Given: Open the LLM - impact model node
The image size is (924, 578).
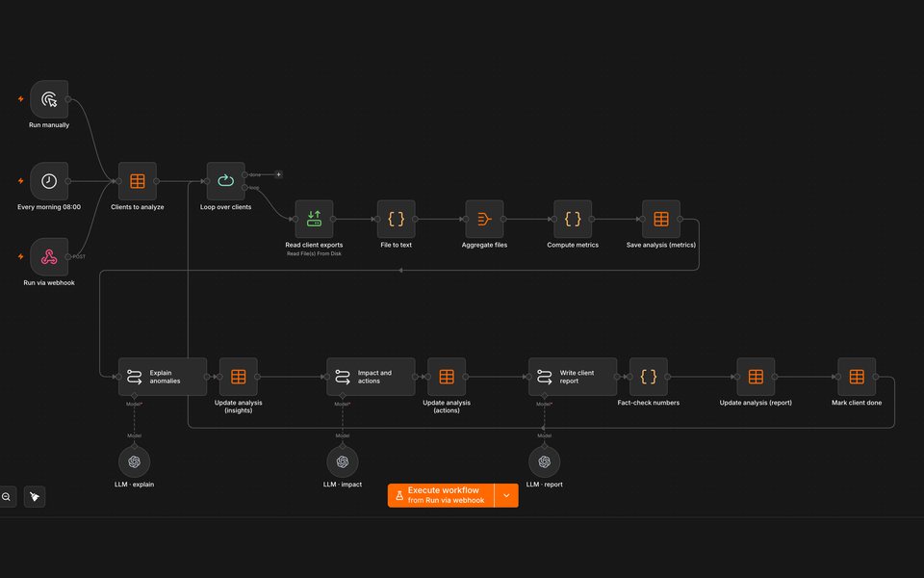Looking at the screenshot, I should pos(343,461).
